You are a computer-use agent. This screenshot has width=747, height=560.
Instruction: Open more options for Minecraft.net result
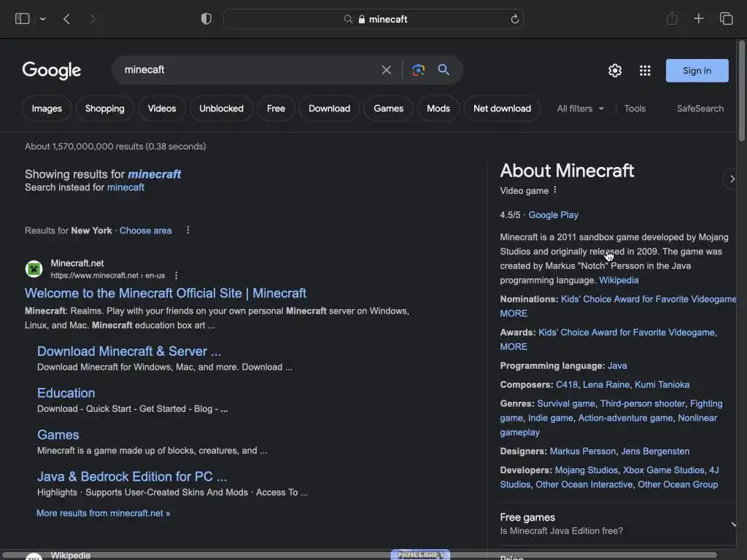coord(177,275)
